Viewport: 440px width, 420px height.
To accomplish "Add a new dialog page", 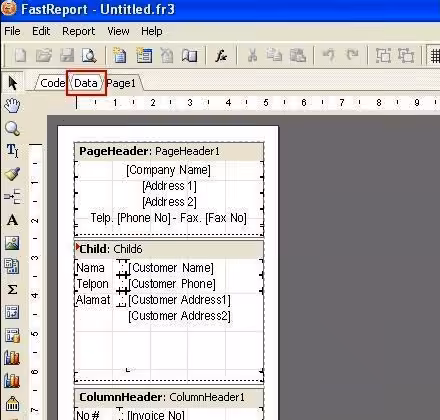I will click(144, 56).
